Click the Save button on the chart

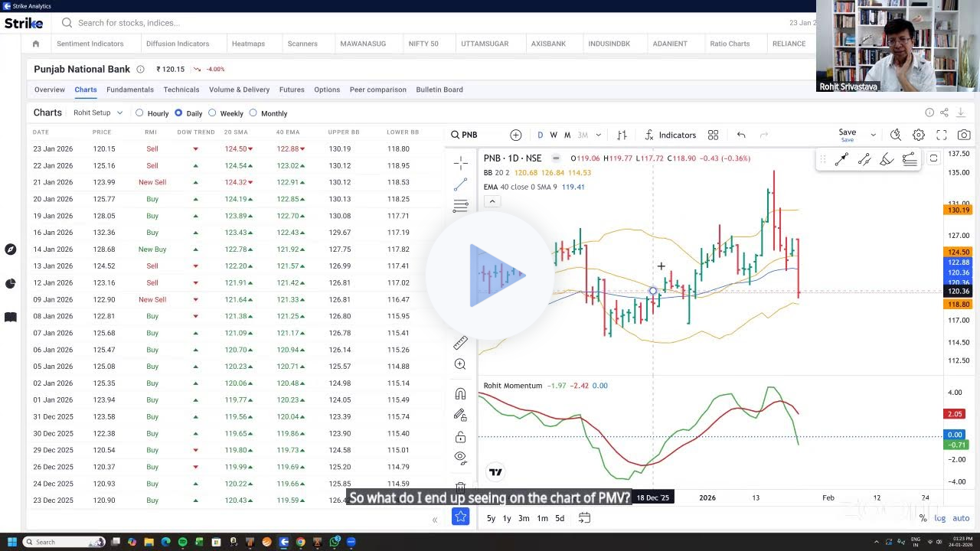pos(848,132)
